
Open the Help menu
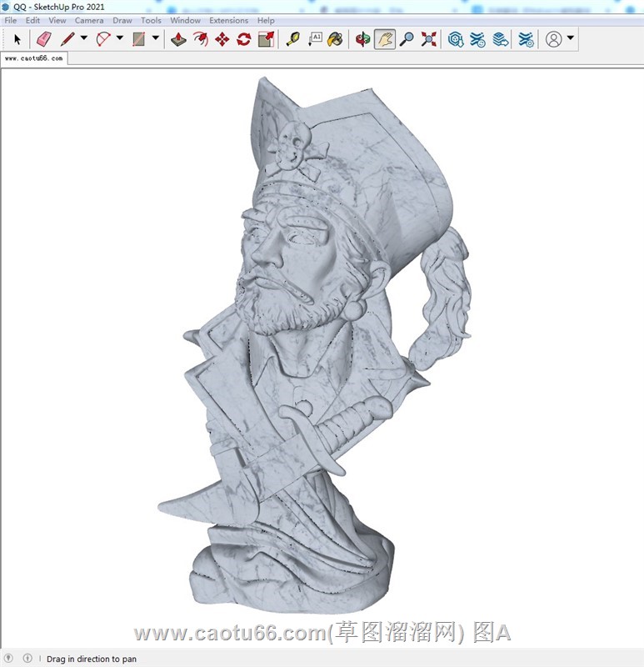(266, 20)
